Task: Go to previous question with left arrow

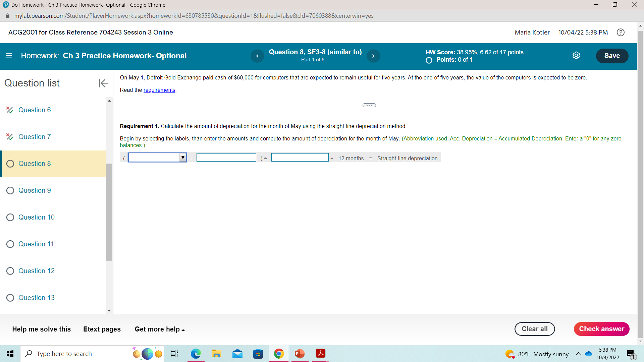Action: [257, 56]
